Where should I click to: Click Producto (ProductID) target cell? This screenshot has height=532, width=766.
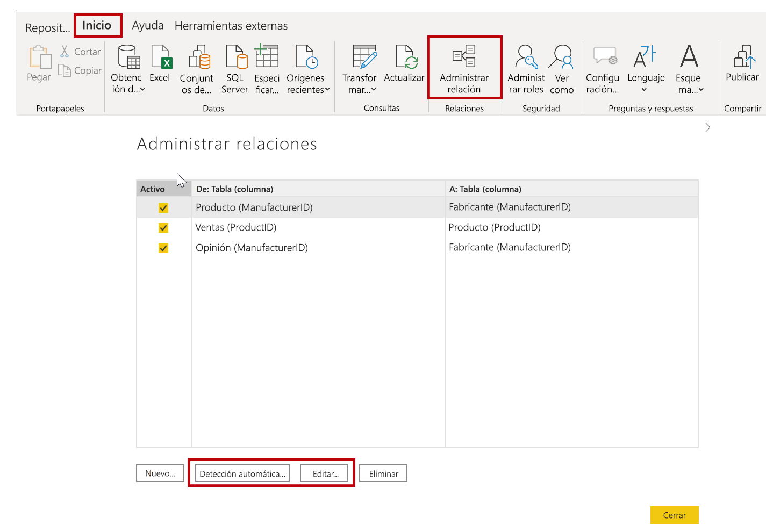point(495,227)
